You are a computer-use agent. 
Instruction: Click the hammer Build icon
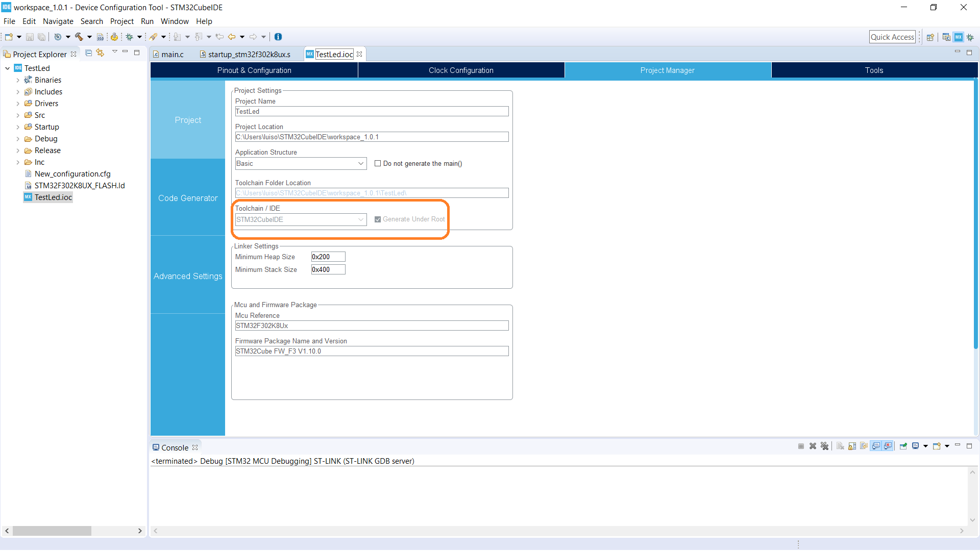[x=79, y=37]
